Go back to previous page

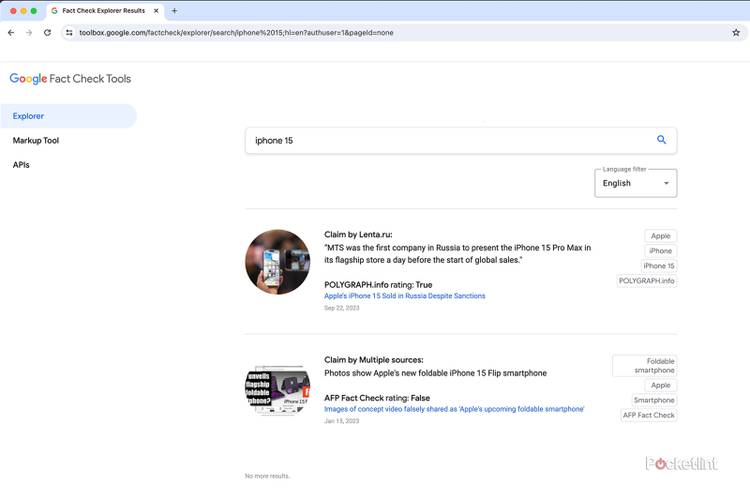tap(11, 32)
